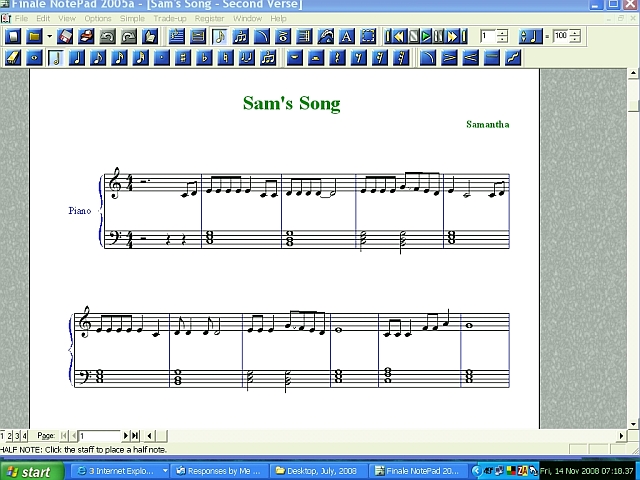Click the Print icon in toolbar
Viewport: 640px width, 480px height.
coord(86,36)
